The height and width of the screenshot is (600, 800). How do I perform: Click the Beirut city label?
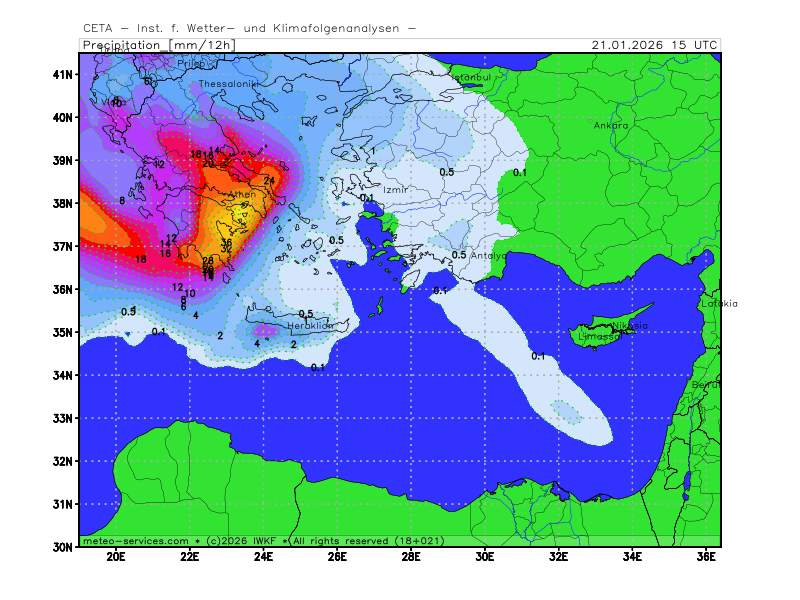(x=706, y=384)
